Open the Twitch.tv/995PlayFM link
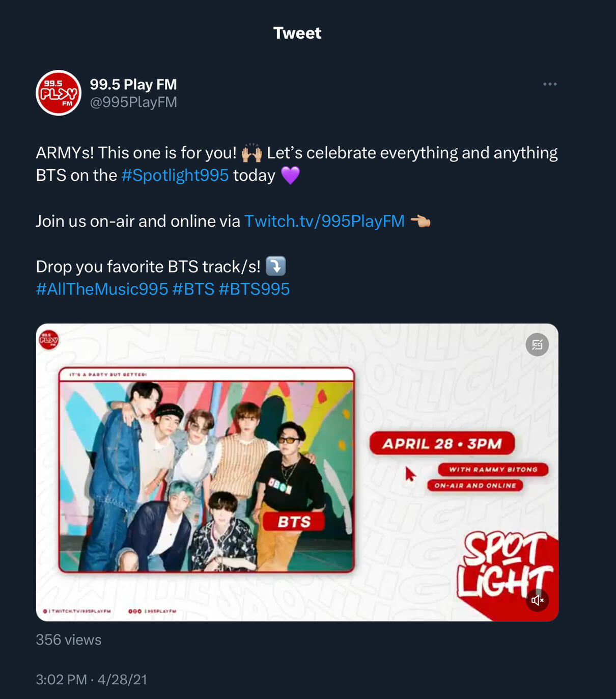This screenshot has width=616, height=699. click(324, 221)
